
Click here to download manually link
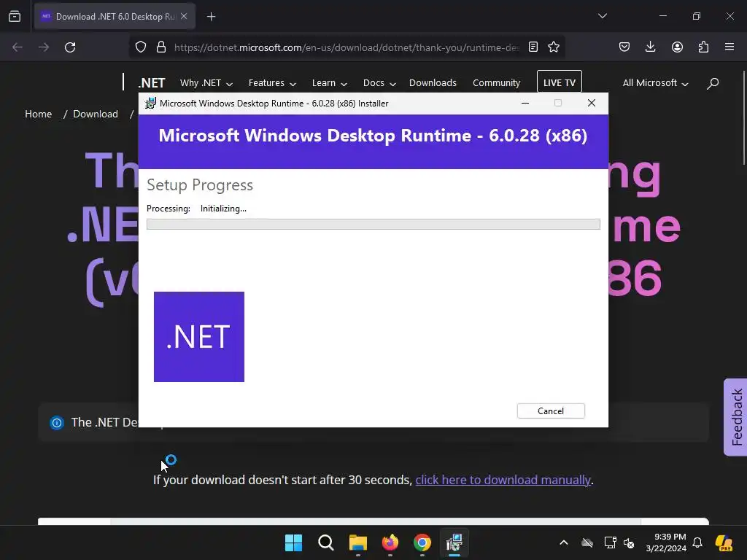click(x=503, y=480)
